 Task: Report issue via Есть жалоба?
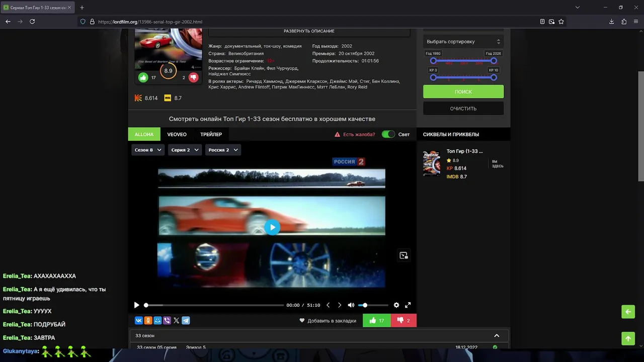click(x=355, y=134)
